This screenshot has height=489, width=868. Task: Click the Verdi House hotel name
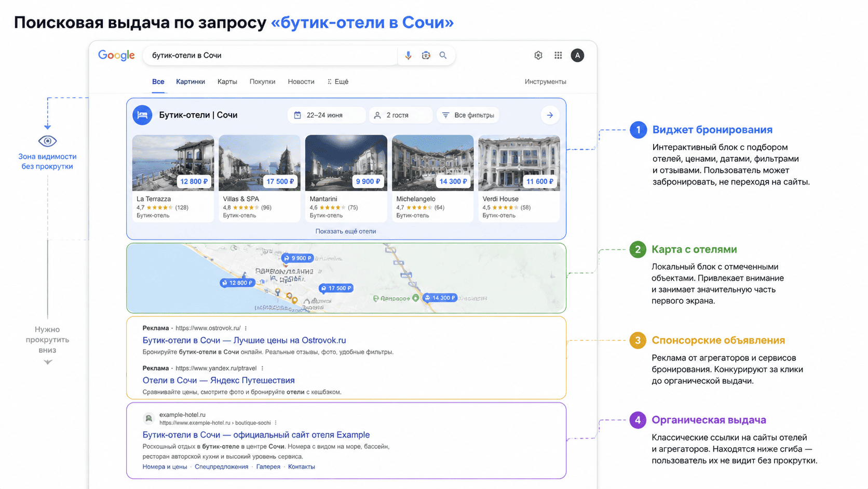pos(500,199)
